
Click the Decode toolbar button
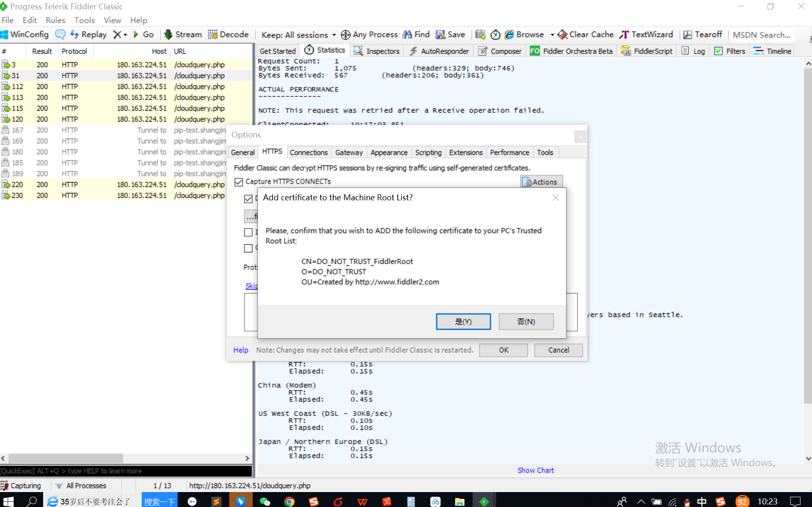pyautogui.click(x=228, y=35)
